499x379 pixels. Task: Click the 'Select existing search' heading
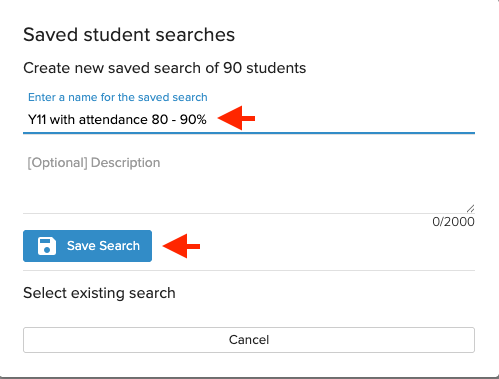point(99,293)
